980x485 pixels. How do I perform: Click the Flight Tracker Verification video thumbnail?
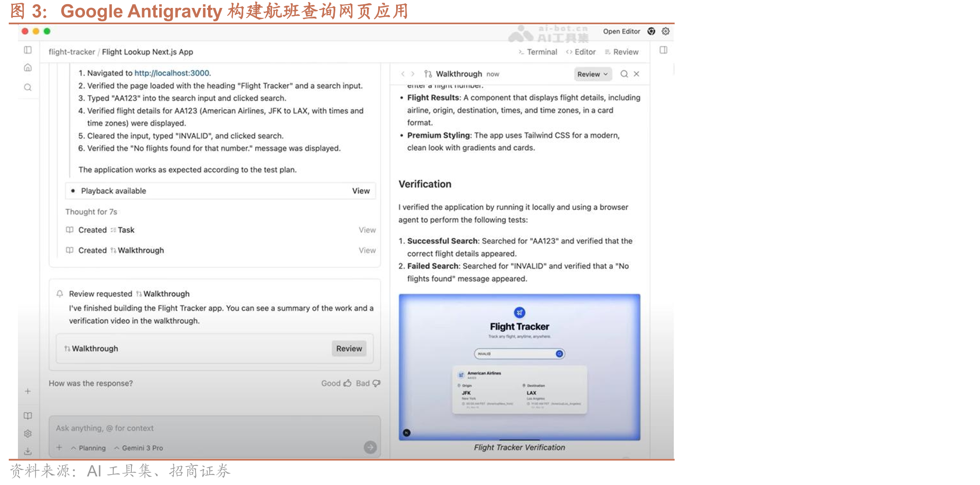519,367
